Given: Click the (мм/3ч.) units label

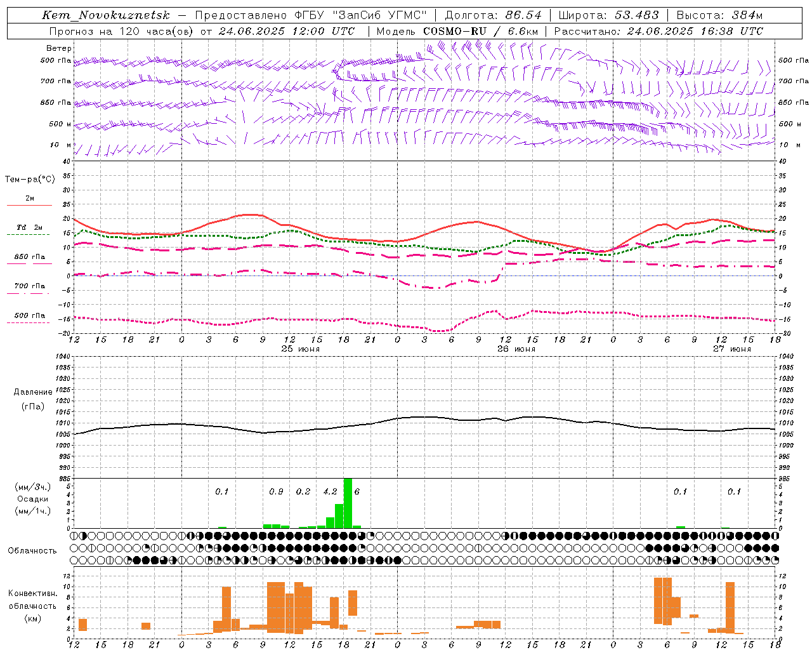Looking at the screenshot, I should click(32, 487).
